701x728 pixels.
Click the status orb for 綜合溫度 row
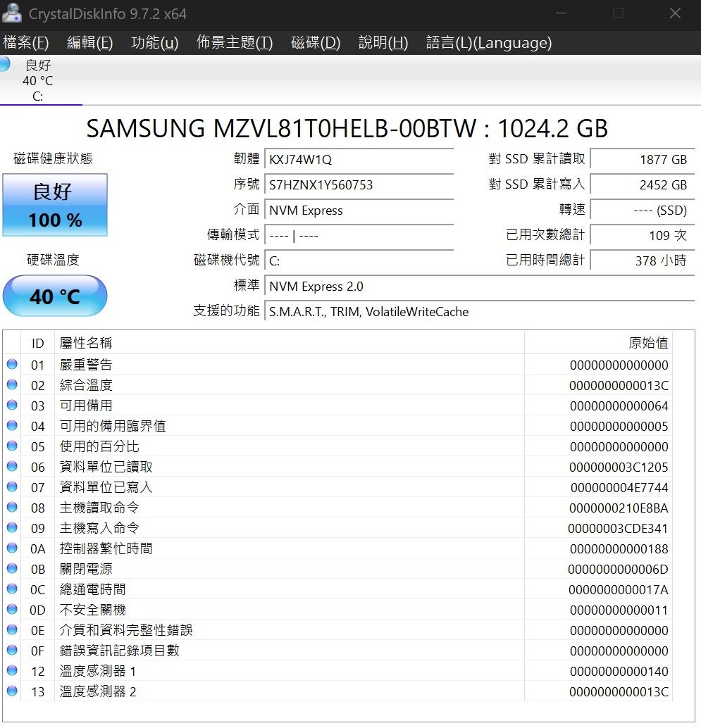pyautogui.click(x=12, y=385)
